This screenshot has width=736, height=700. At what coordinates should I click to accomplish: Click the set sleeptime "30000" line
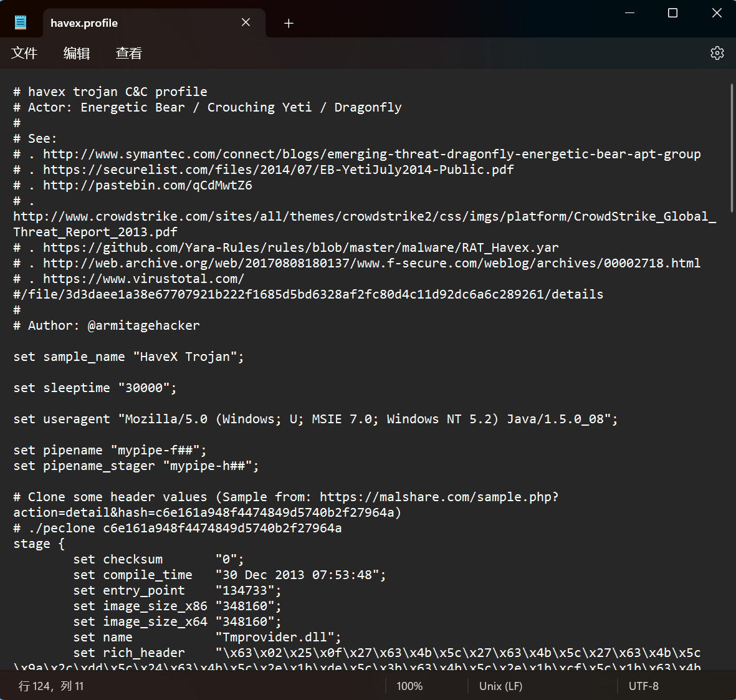pos(95,388)
